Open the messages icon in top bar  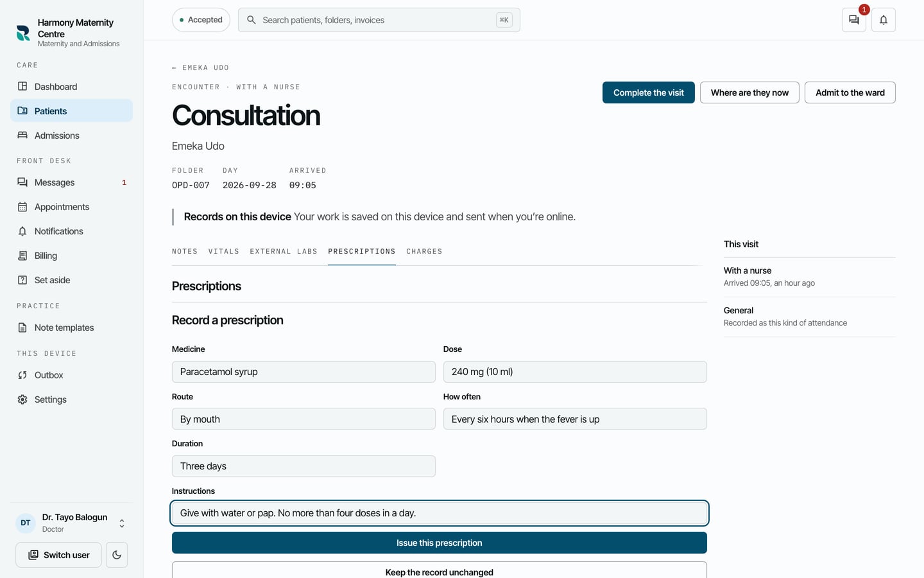854,20
